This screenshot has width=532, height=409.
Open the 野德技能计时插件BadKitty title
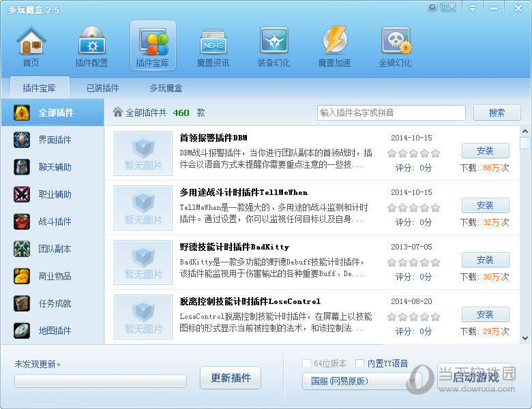[235, 247]
